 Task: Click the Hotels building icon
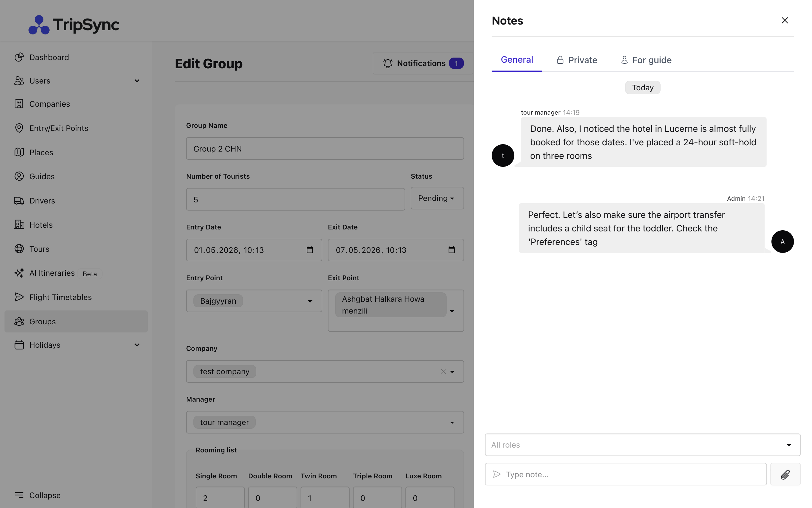[19, 225]
